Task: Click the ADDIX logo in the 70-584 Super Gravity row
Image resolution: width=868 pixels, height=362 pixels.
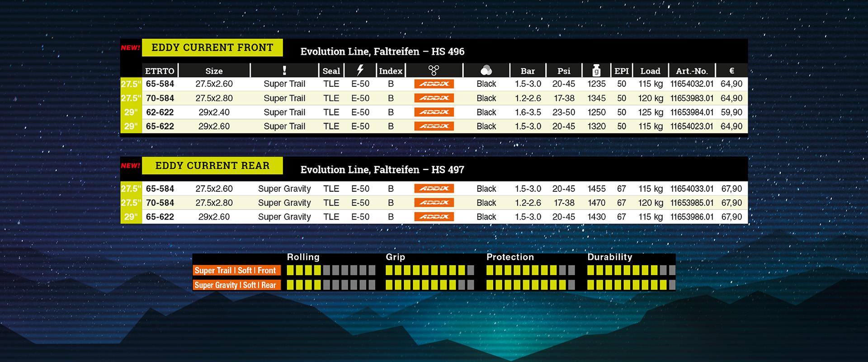Action: (x=434, y=203)
